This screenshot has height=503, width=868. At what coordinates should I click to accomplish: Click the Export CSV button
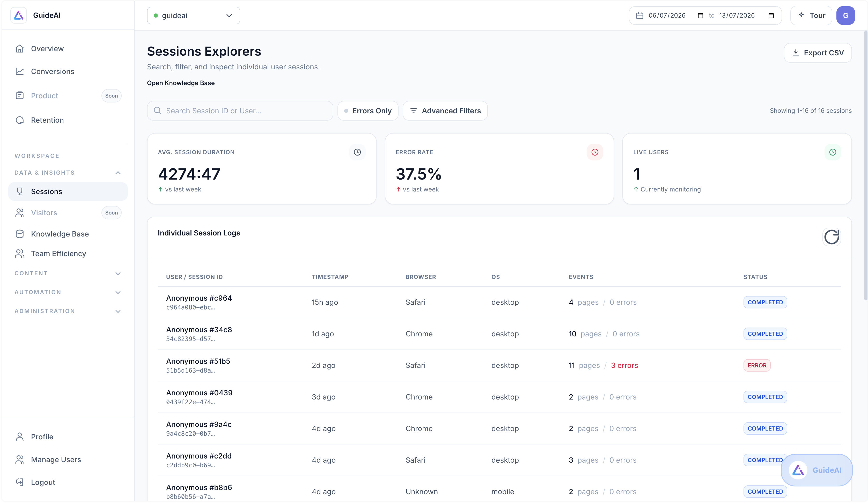click(x=818, y=53)
